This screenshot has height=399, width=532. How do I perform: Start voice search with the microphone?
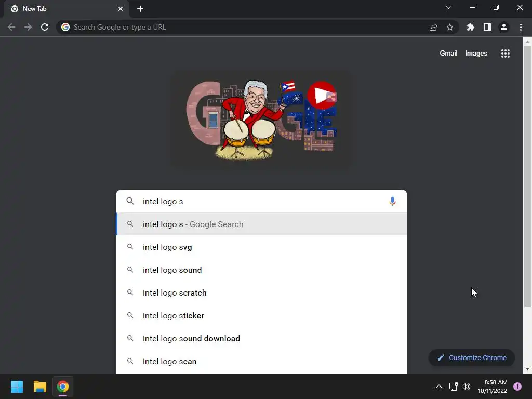pos(392,201)
